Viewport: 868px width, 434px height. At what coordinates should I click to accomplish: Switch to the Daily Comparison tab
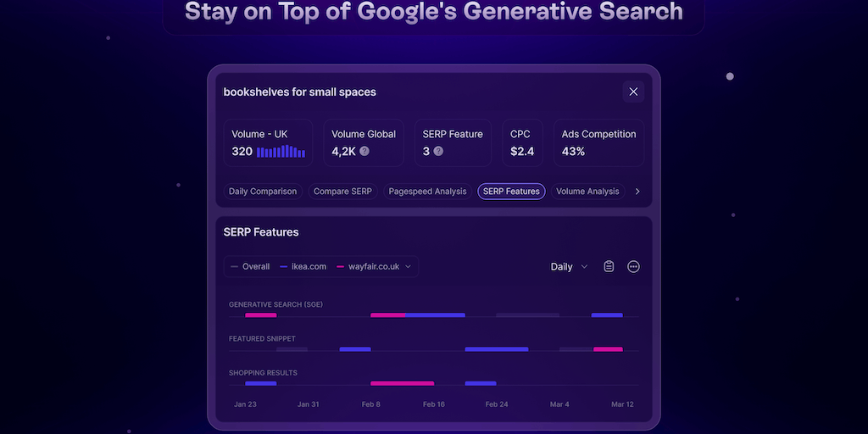pyautogui.click(x=263, y=192)
